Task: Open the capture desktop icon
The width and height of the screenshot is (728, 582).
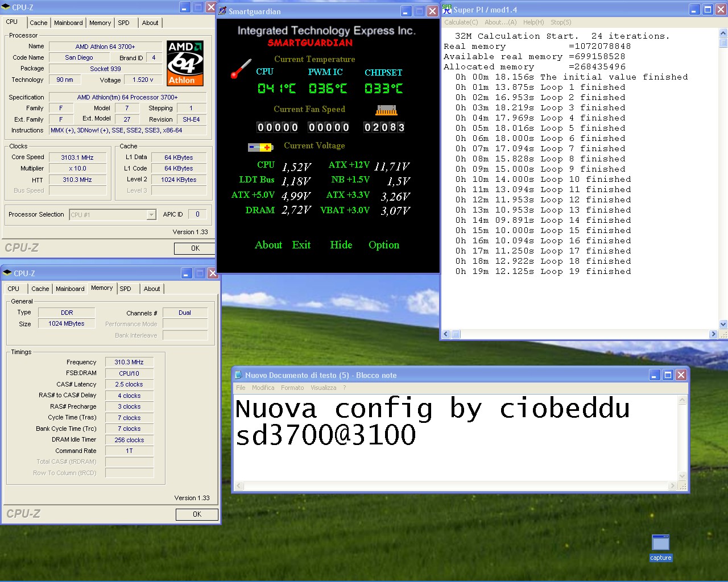Action: 660,548
